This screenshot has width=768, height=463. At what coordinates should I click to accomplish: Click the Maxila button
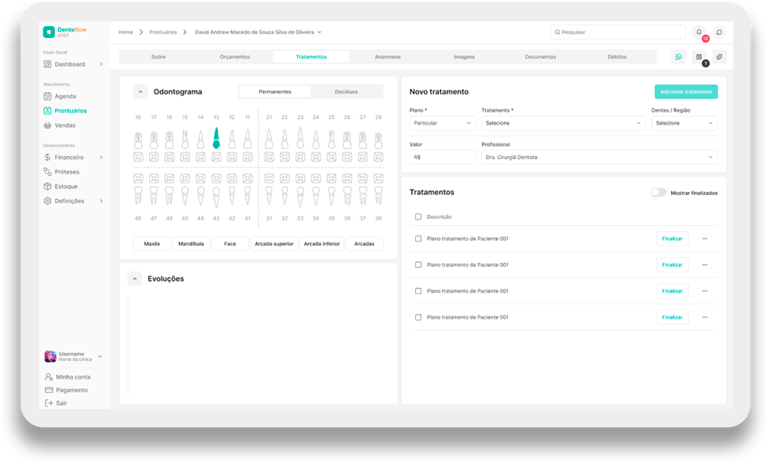click(152, 244)
